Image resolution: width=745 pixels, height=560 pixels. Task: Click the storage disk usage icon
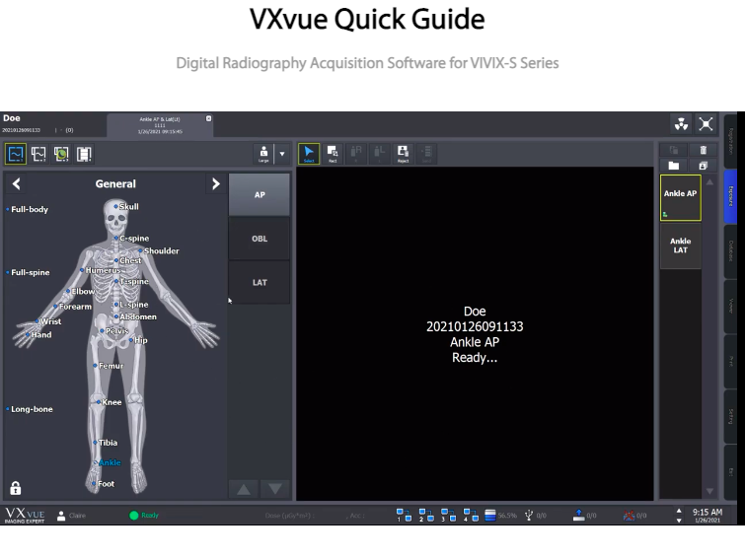click(x=490, y=515)
